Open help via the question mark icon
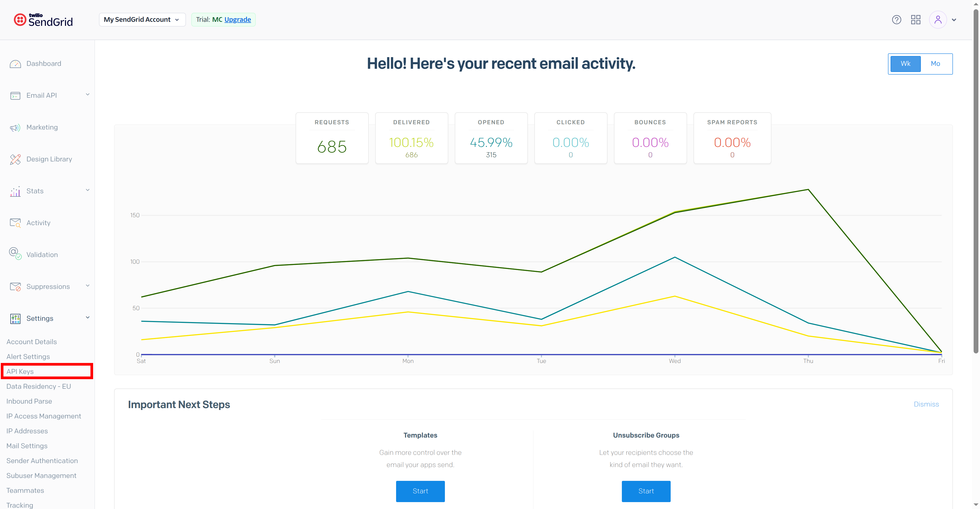Viewport: 980px width, 509px height. (896, 20)
